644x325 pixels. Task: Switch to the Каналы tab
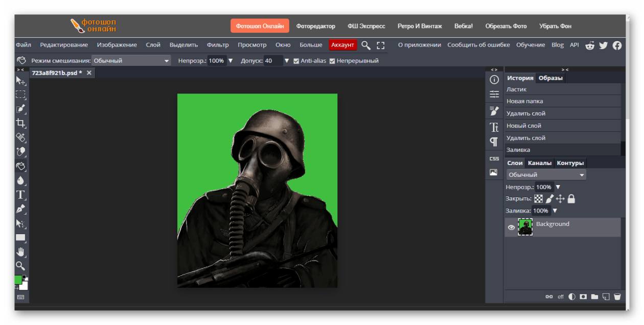pos(539,163)
